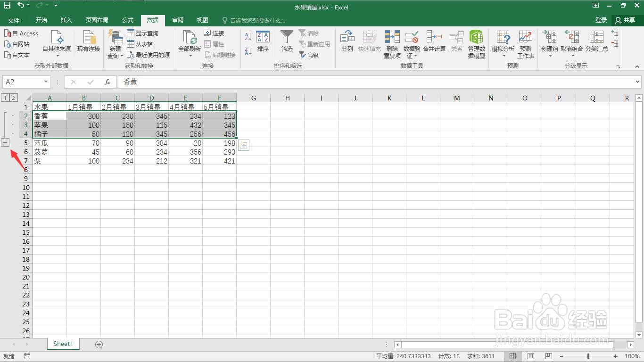644x362 pixels.
Task: Expand the formula bar
Action: (638, 82)
